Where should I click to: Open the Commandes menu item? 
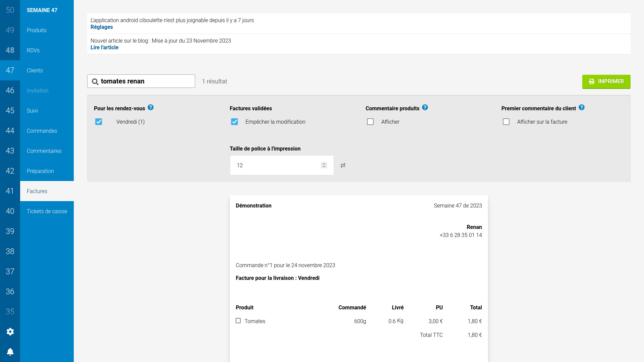(x=42, y=131)
